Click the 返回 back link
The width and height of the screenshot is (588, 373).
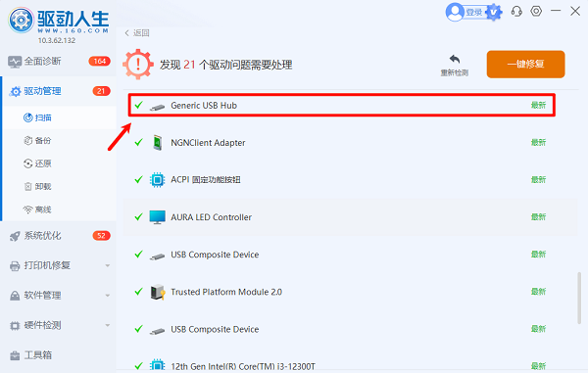(x=137, y=33)
